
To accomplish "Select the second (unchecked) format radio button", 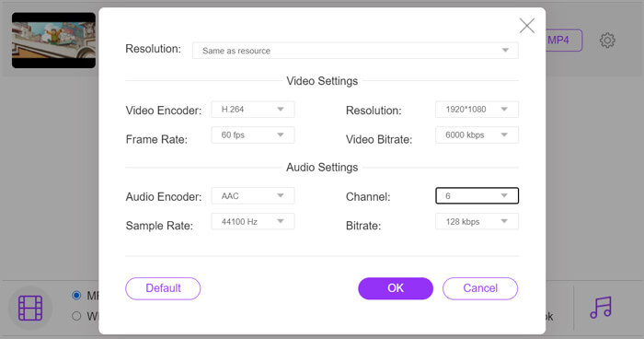I will pyautogui.click(x=76, y=316).
